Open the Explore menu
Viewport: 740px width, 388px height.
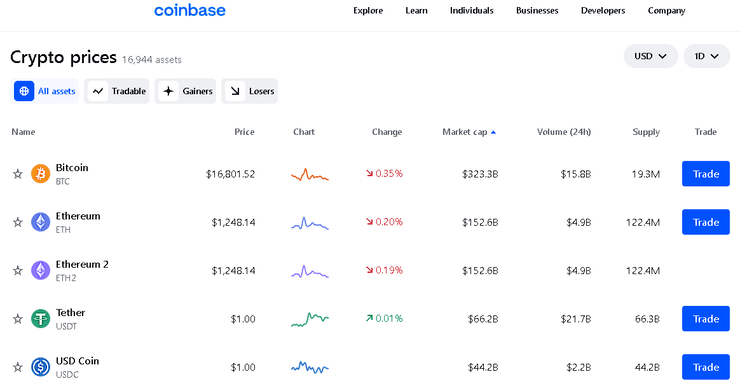pos(368,10)
